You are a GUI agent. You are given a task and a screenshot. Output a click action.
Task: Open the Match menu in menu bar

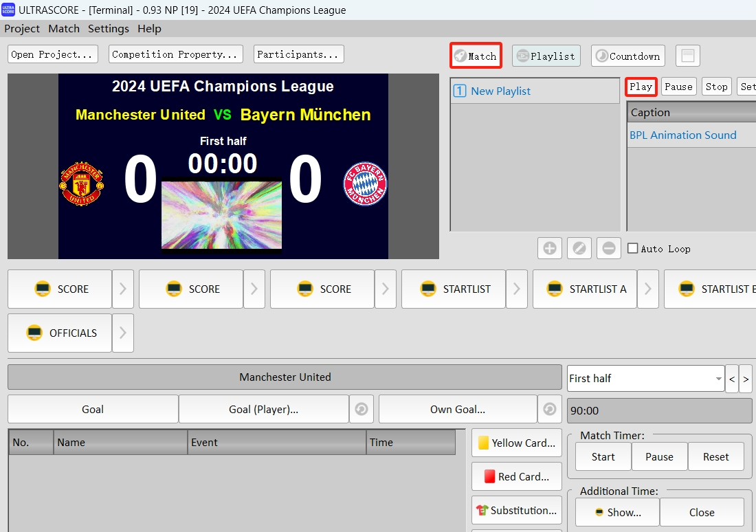click(64, 28)
